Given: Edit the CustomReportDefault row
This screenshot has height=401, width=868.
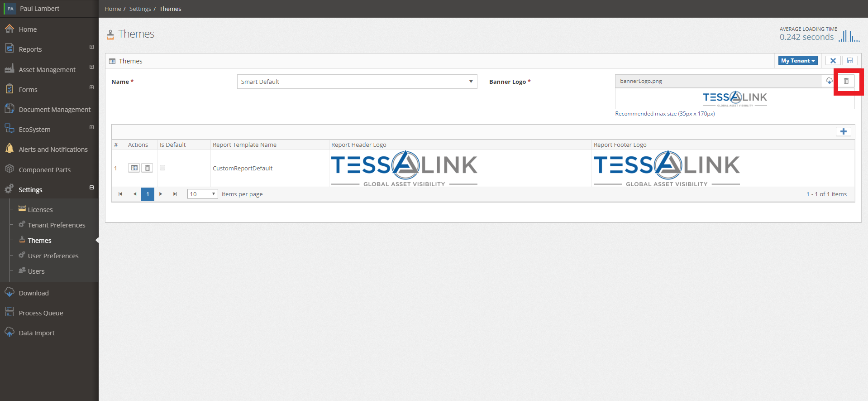Looking at the screenshot, I should pyautogui.click(x=134, y=168).
